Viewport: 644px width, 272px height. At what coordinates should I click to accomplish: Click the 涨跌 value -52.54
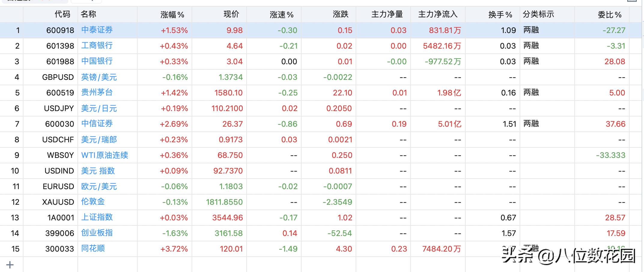click(x=340, y=233)
